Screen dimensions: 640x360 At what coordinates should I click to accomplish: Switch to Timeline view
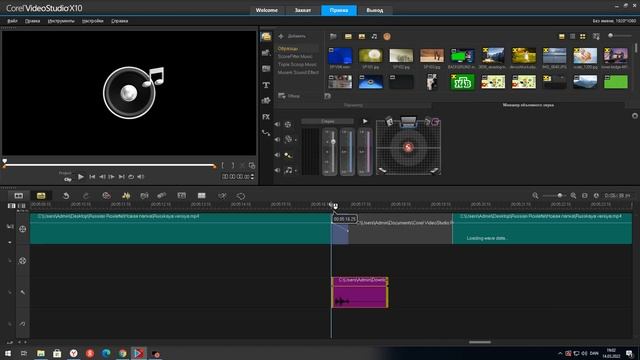[x=41, y=196]
